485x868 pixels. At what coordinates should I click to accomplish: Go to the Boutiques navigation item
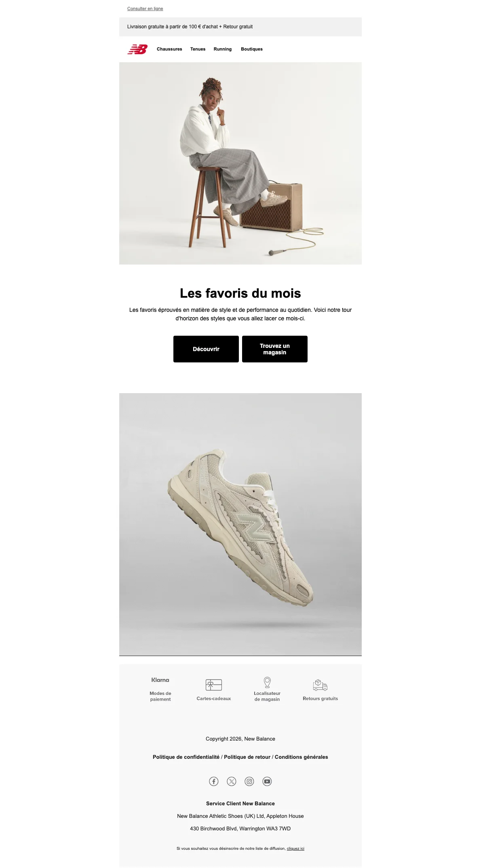click(x=252, y=49)
